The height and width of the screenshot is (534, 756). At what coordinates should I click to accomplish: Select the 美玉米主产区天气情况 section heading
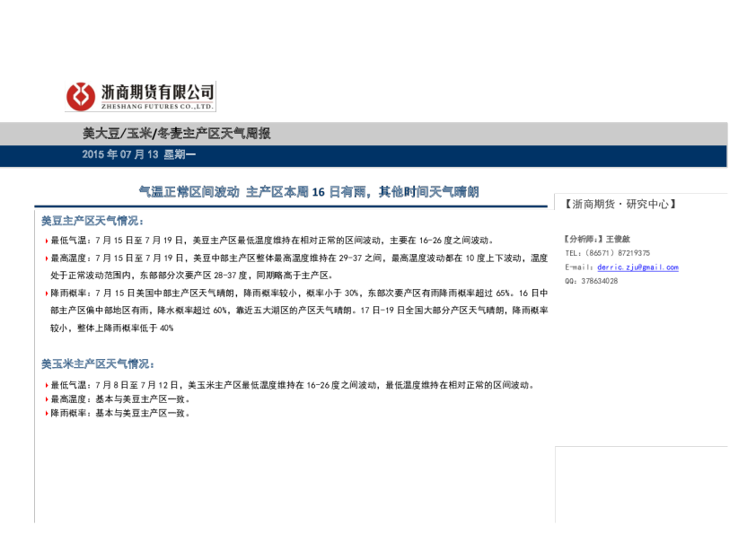pos(97,364)
